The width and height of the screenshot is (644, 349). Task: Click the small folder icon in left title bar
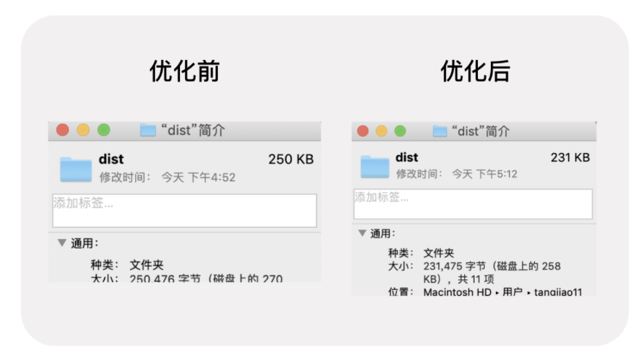[x=148, y=130]
